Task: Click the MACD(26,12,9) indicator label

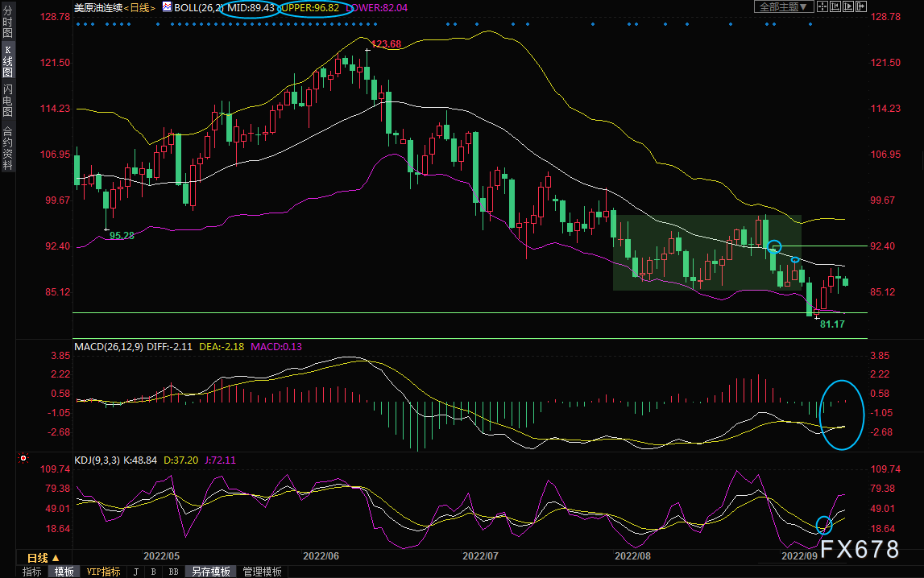Action: pyautogui.click(x=109, y=347)
